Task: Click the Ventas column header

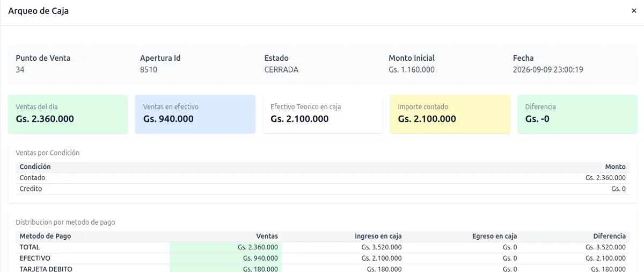Action: point(267,236)
